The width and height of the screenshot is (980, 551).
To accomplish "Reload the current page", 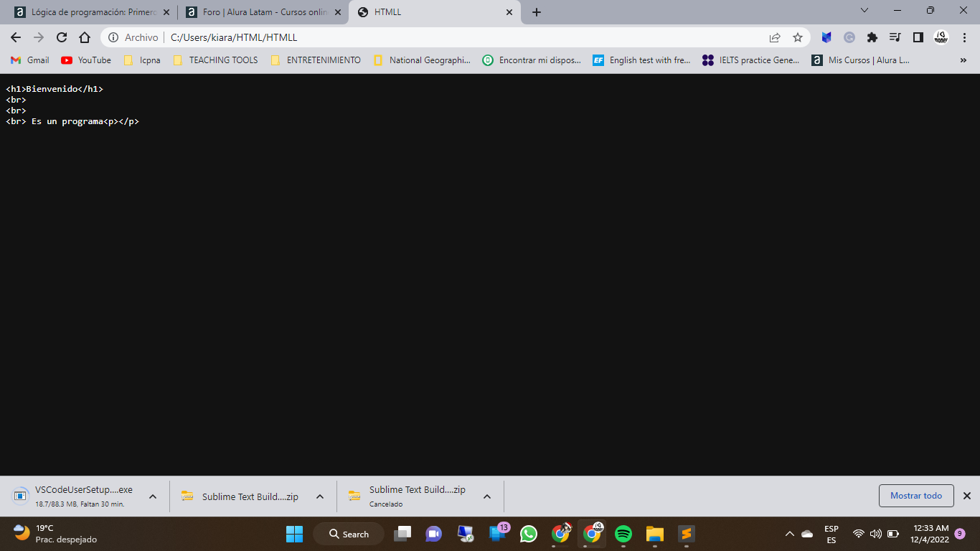I will point(62,37).
